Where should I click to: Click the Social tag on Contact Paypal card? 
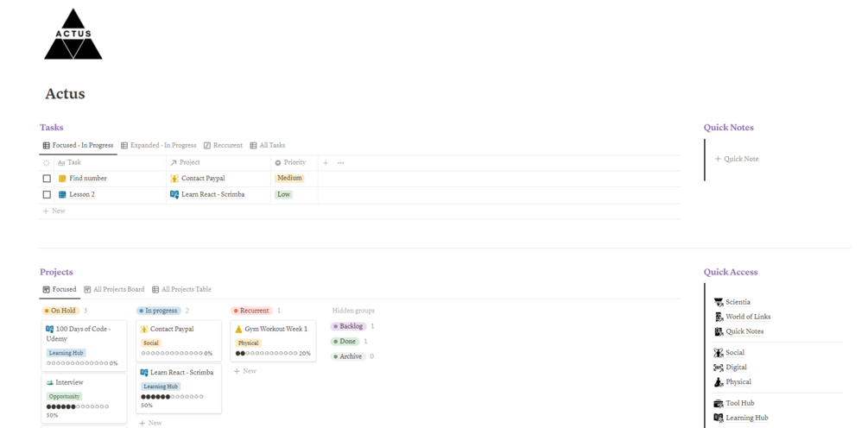pyautogui.click(x=150, y=343)
